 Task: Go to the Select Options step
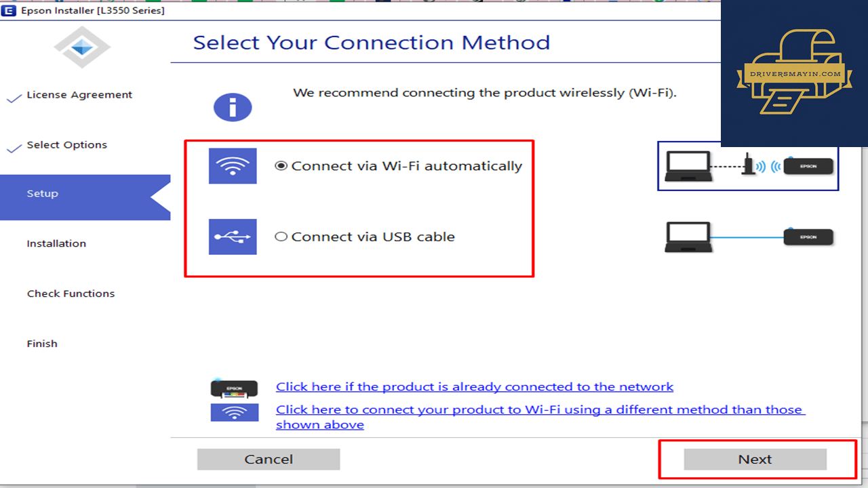pyautogui.click(x=66, y=145)
